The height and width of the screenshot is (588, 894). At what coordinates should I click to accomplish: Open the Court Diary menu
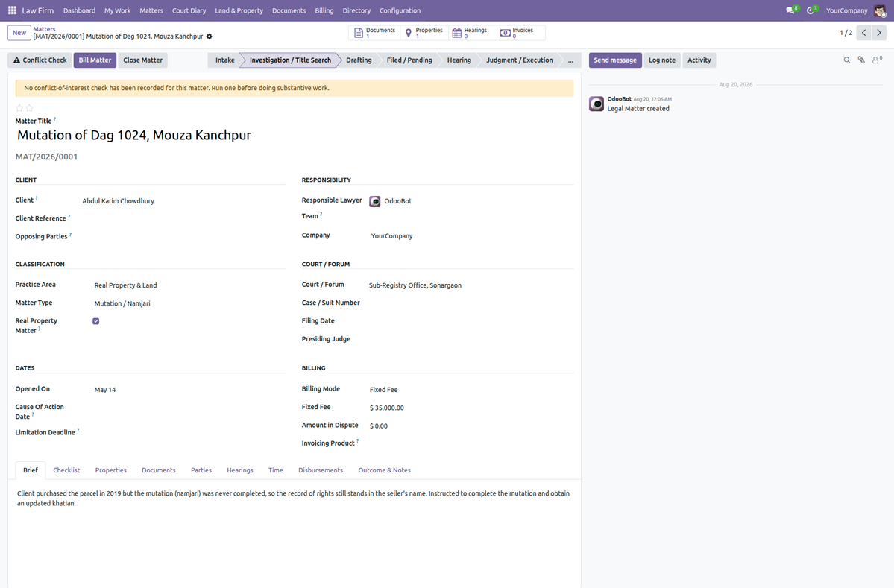[x=189, y=11]
